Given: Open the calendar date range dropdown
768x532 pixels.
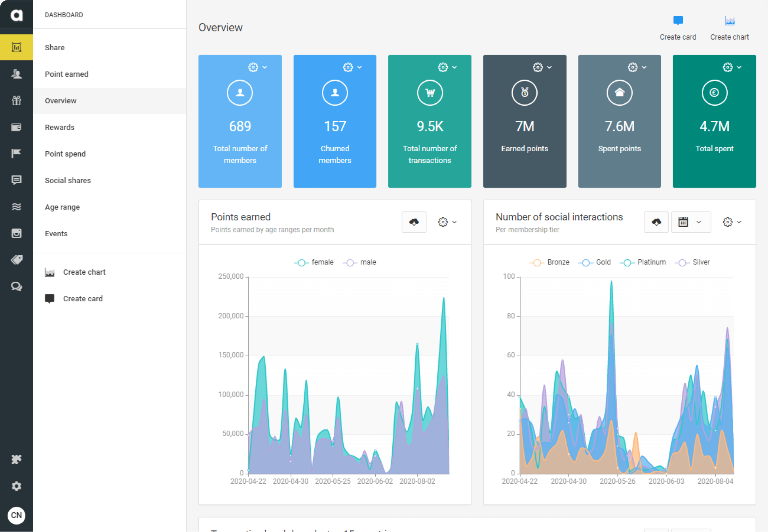Looking at the screenshot, I should click(690, 222).
